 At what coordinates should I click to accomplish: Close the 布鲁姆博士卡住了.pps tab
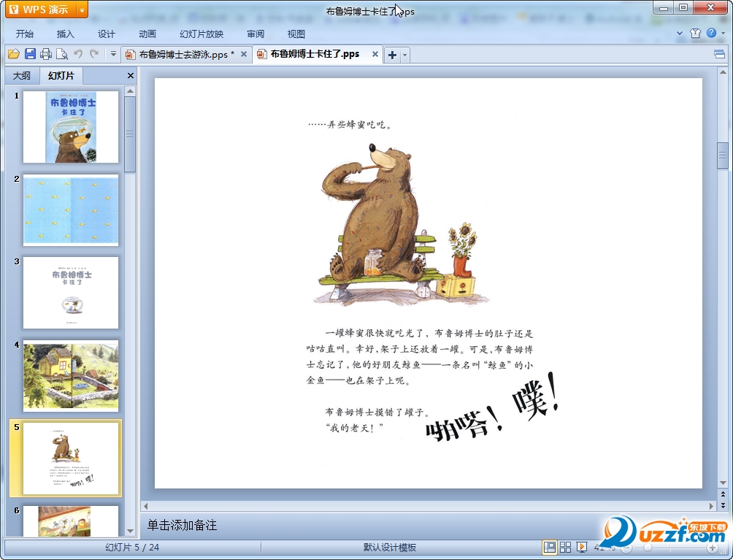click(x=375, y=54)
